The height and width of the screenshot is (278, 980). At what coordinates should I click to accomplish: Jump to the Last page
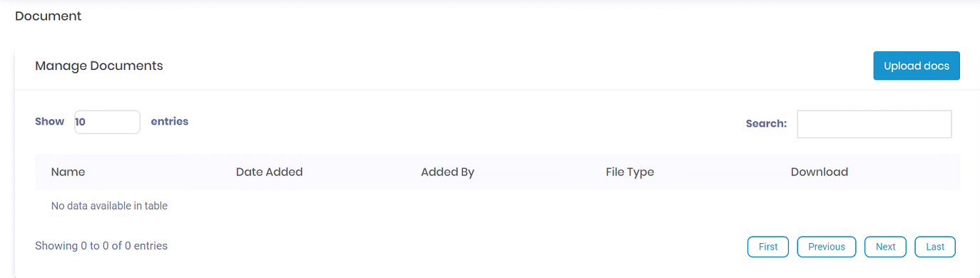(935, 247)
